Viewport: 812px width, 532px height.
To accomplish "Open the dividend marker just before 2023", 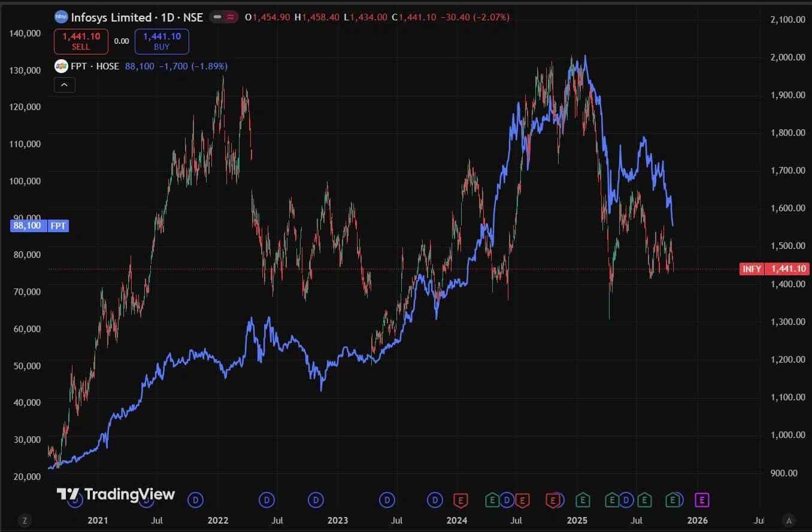I will 316,500.
